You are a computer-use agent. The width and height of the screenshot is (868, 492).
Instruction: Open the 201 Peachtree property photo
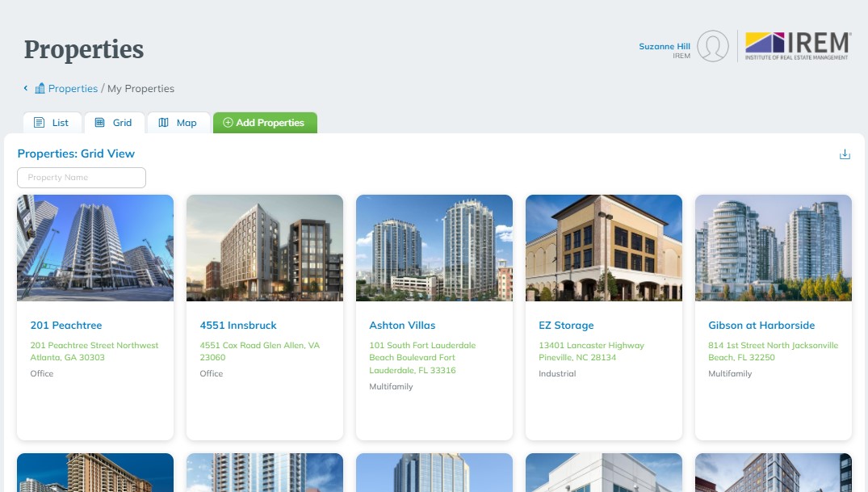tap(95, 248)
